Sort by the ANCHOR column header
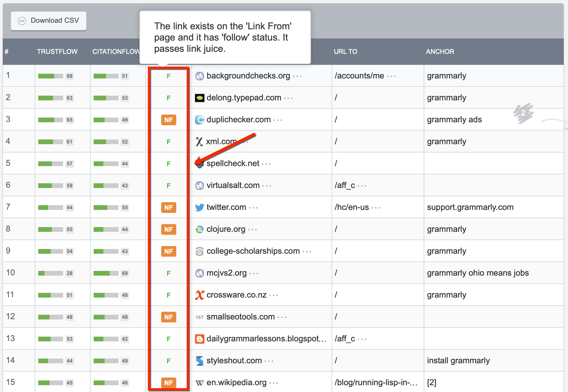Image resolution: width=568 pixels, height=392 pixels. point(440,52)
